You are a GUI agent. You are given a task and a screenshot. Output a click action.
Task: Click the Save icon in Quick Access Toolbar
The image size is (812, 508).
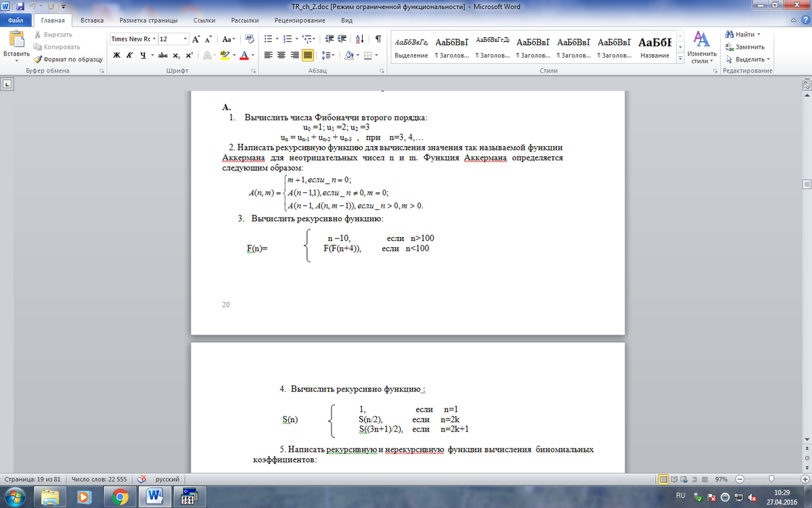20,5
